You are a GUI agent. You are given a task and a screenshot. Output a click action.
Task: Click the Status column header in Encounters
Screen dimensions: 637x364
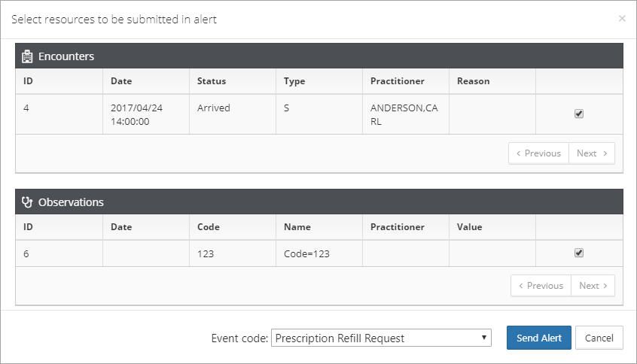coord(212,81)
